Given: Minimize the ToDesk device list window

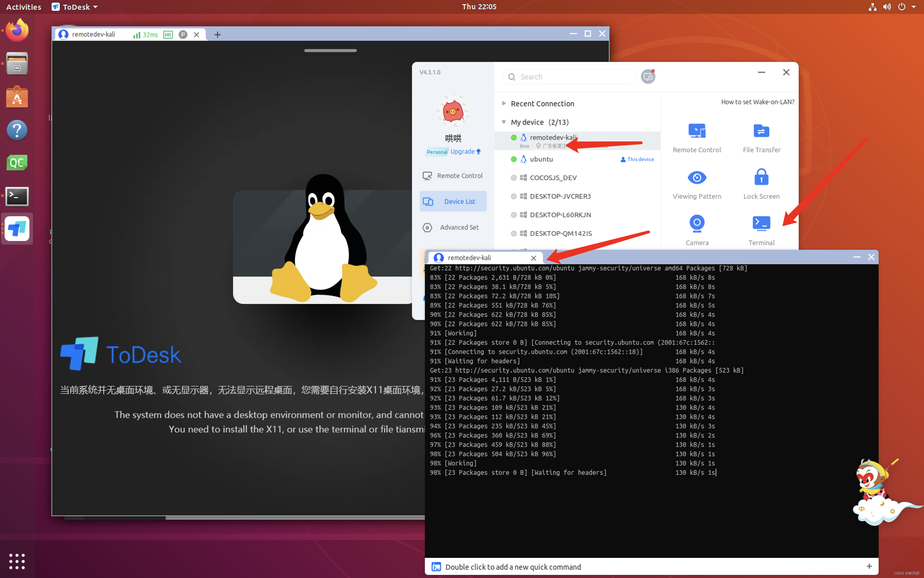Looking at the screenshot, I should pos(761,72).
